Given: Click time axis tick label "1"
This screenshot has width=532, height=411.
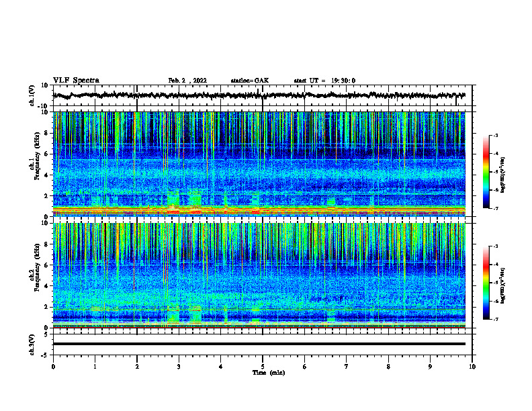Looking at the screenshot, I should click(x=95, y=367).
